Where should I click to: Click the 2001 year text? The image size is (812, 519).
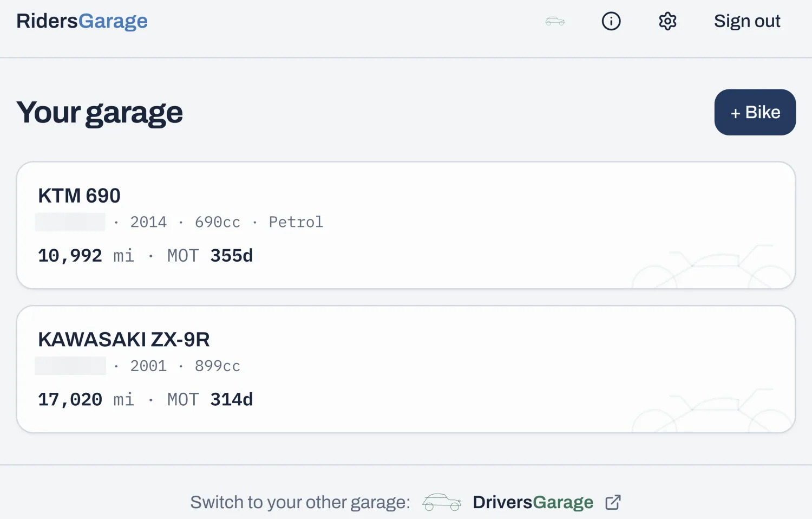[148, 366]
